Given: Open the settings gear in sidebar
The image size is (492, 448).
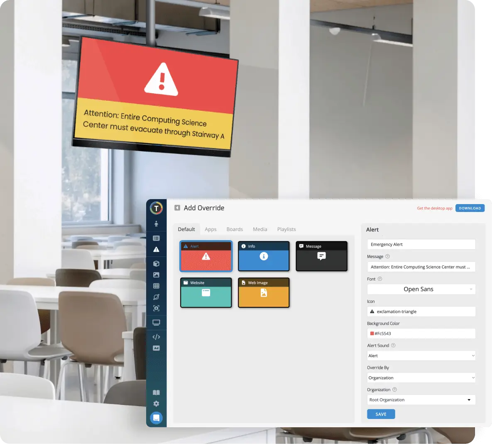Looking at the screenshot, I should click(x=156, y=404).
